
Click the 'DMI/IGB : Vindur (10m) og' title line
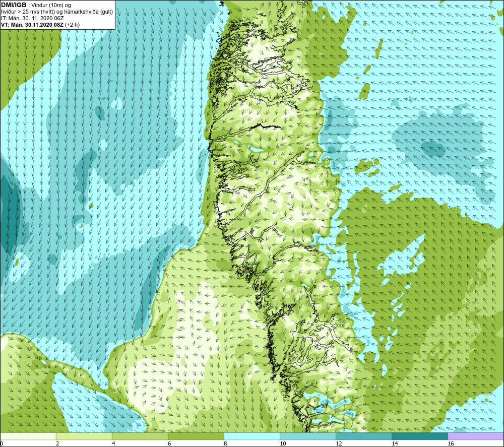click(x=36, y=5)
